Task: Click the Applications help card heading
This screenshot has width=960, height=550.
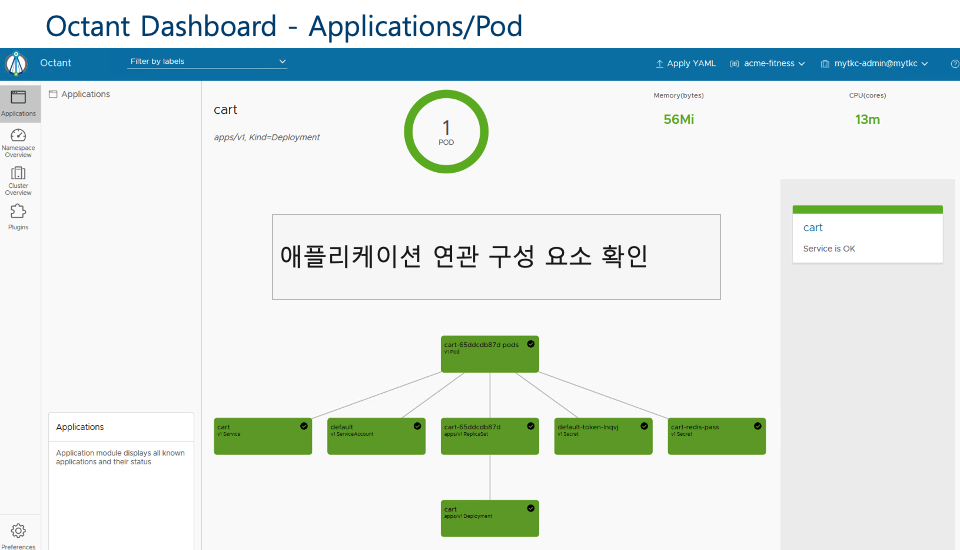Action: (x=80, y=427)
